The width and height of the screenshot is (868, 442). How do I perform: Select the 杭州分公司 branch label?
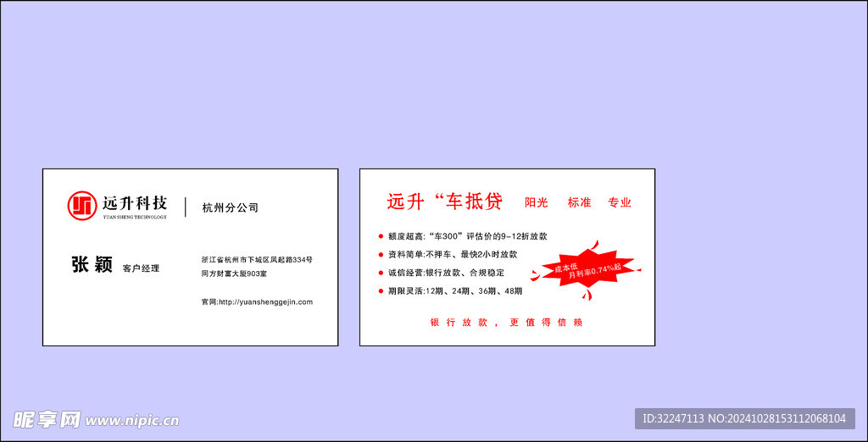point(230,207)
